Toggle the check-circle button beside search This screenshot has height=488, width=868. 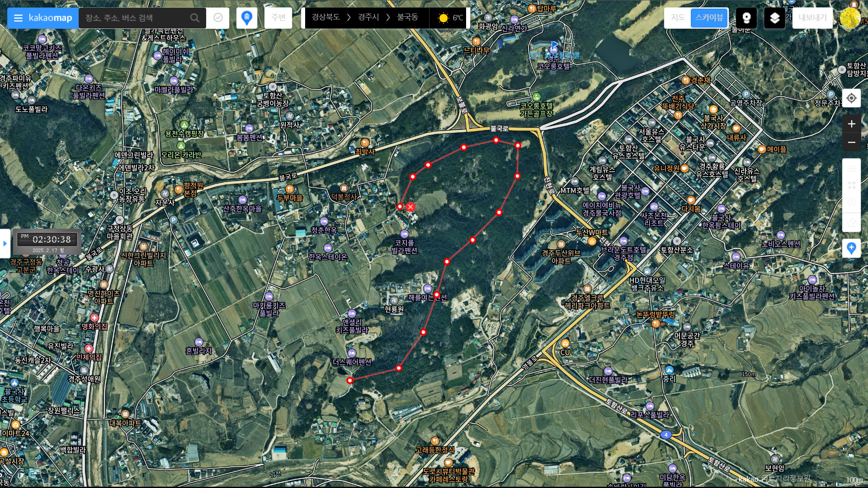[x=218, y=18]
